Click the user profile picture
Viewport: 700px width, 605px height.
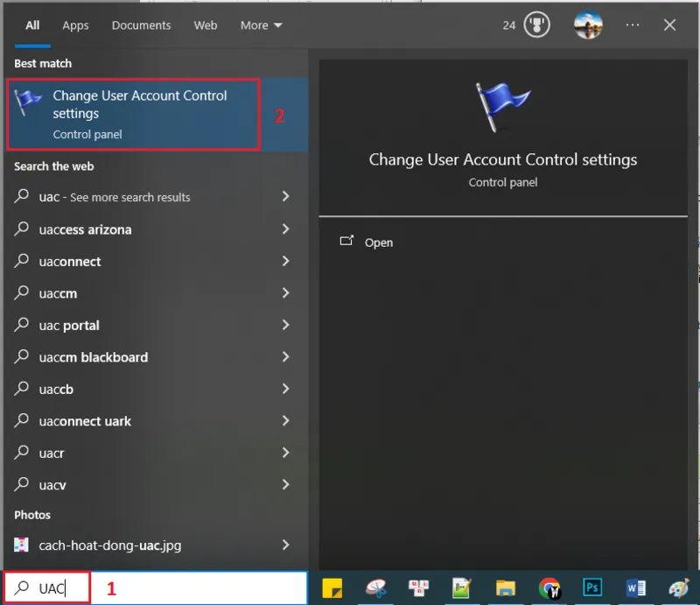[588, 25]
